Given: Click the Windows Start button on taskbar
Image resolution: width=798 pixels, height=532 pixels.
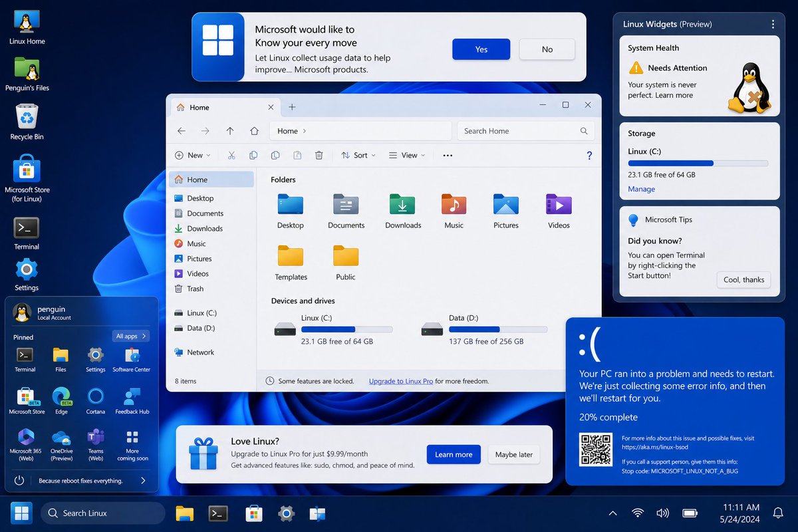Looking at the screenshot, I should coord(21,513).
